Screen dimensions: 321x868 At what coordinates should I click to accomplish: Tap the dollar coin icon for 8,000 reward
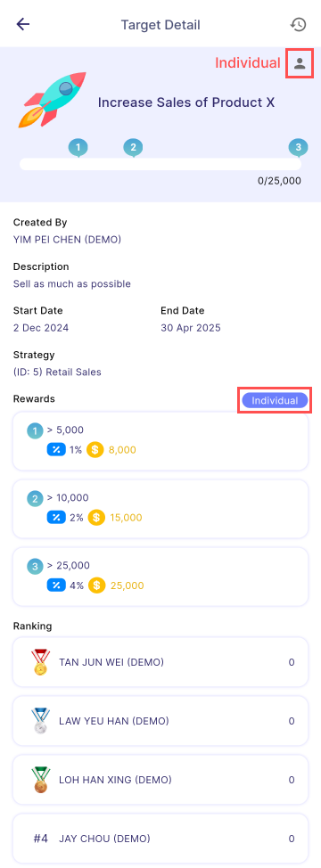coord(95,450)
